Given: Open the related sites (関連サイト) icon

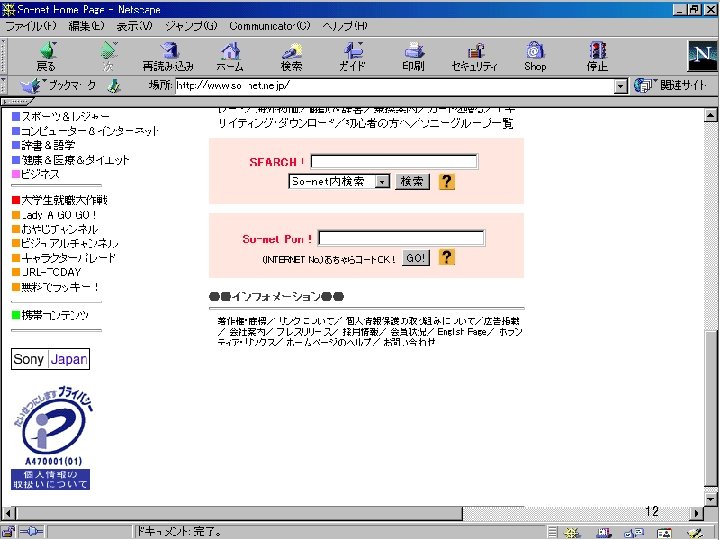Looking at the screenshot, I should pyautogui.click(x=643, y=85).
